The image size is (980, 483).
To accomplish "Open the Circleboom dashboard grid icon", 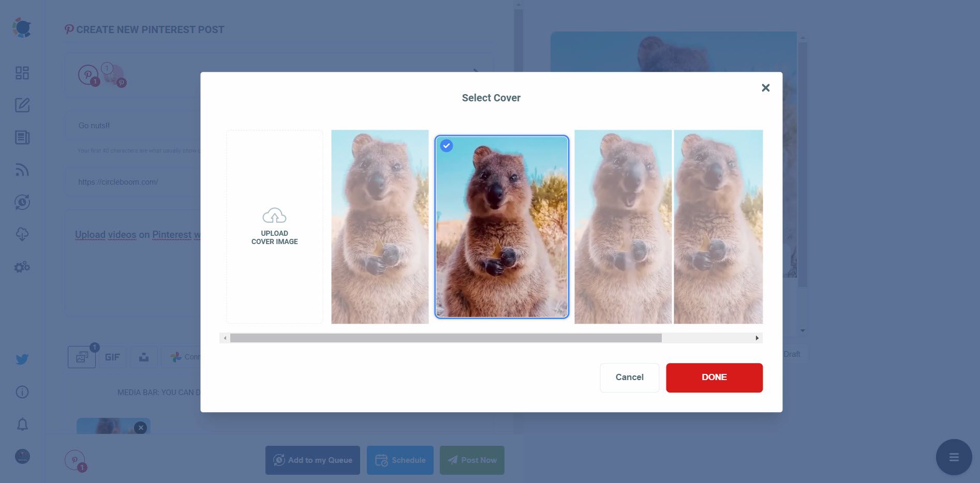I will (x=22, y=73).
